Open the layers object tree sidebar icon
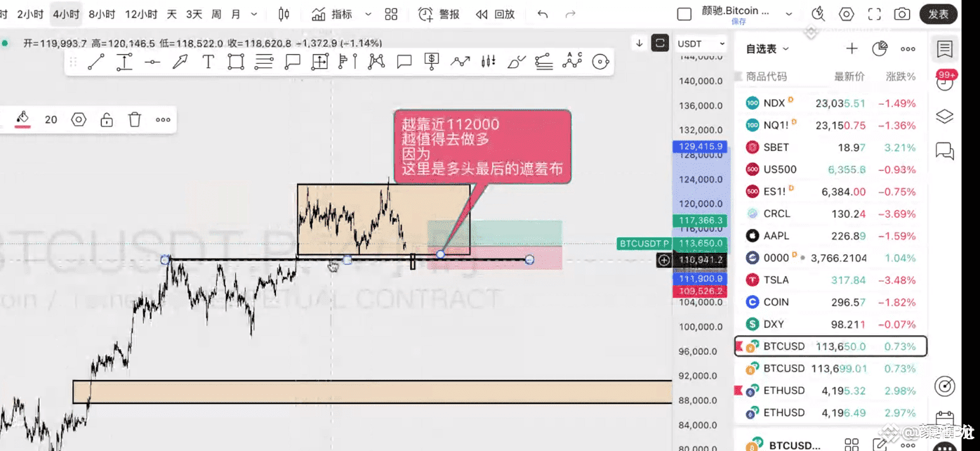The image size is (980, 451). click(x=945, y=117)
